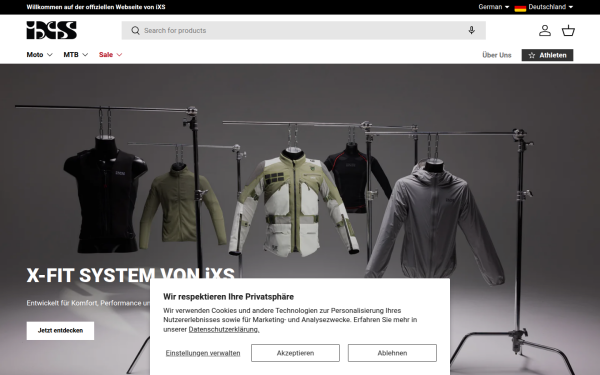
Task: Click in the Search for products field
Action: click(303, 31)
